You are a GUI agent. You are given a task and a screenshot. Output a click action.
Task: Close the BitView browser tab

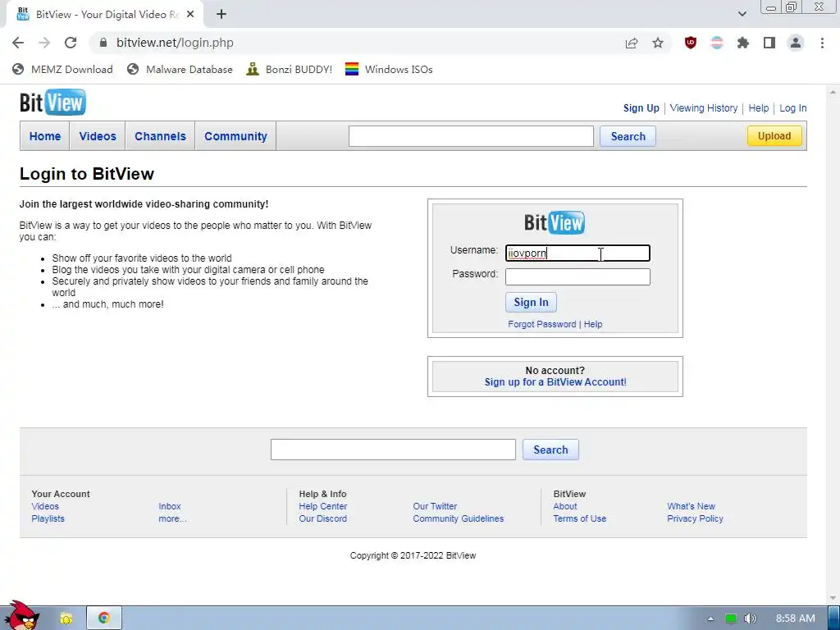point(190,15)
